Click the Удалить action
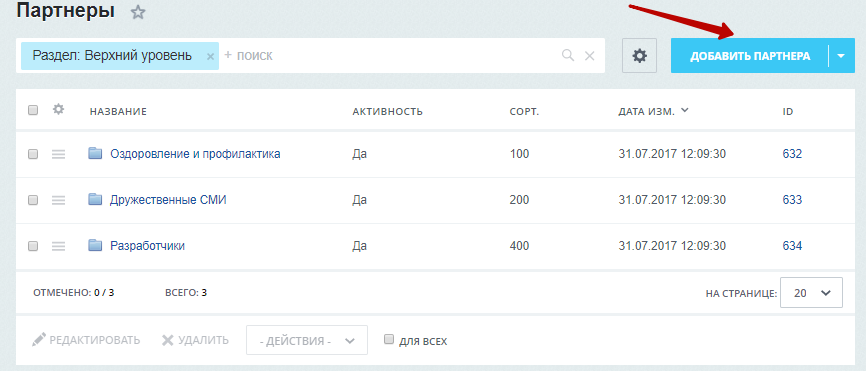 point(196,340)
